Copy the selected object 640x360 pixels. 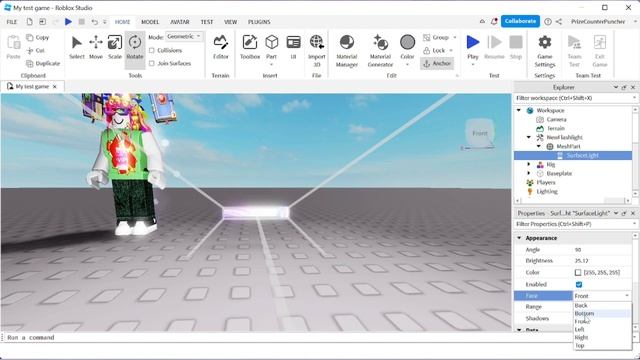click(38, 38)
